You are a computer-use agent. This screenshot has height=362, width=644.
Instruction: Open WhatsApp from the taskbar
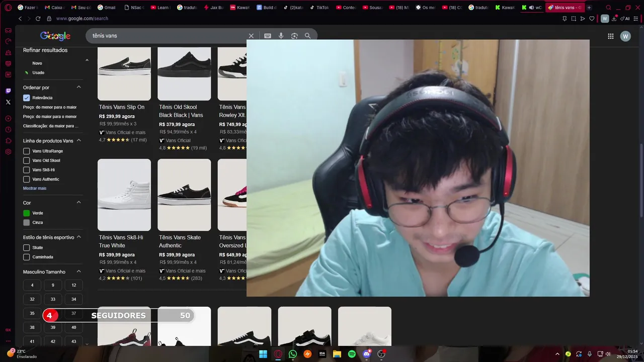point(293,354)
